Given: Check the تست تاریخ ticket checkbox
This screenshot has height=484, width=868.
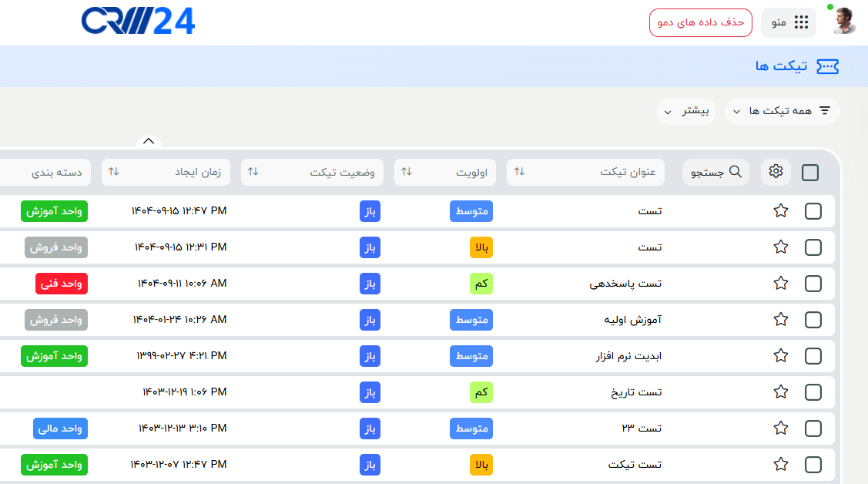Looking at the screenshot, I should [813, 392].
